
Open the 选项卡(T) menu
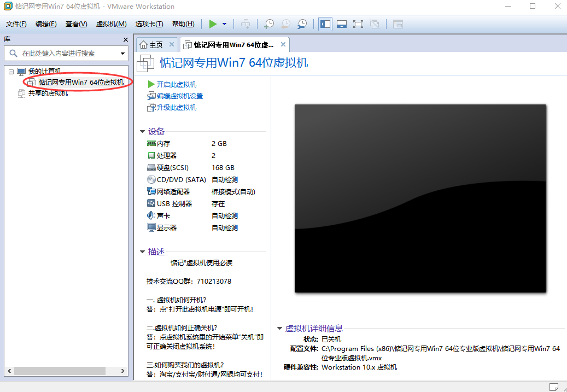point(149,24)
